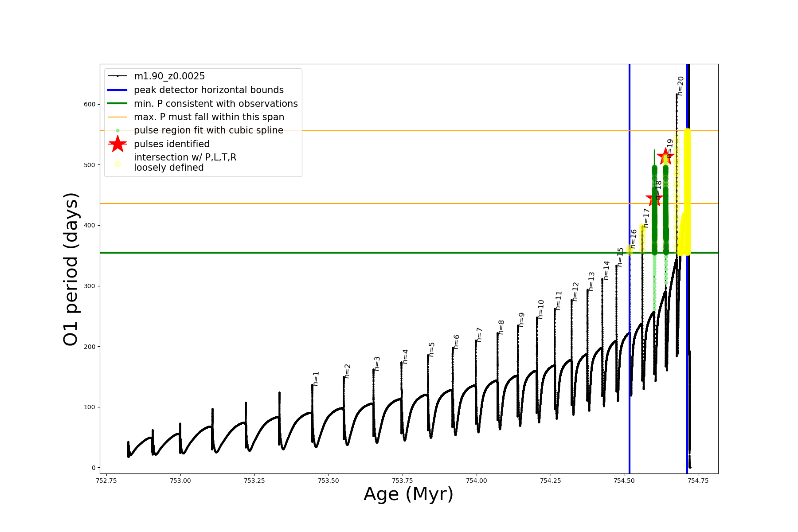The image size is (798, 532).
Task: Select the n=20 pulse label
Action: point(681,86)
